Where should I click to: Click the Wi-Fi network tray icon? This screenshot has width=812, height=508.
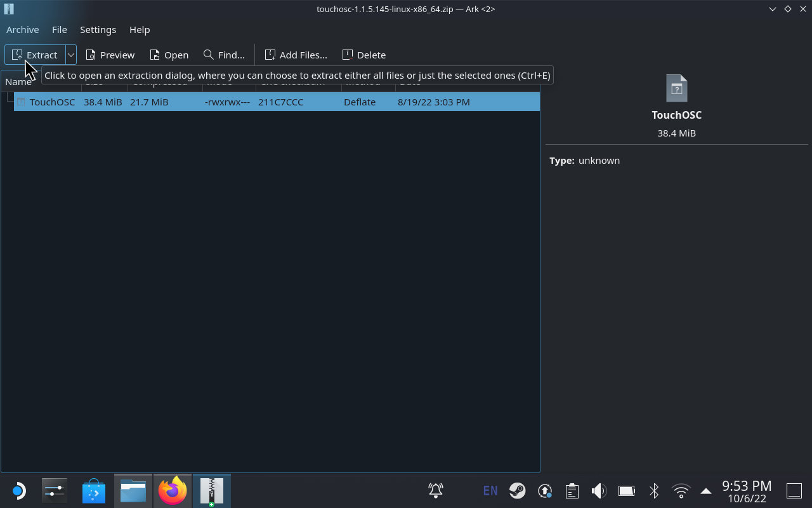pos(681,491)
